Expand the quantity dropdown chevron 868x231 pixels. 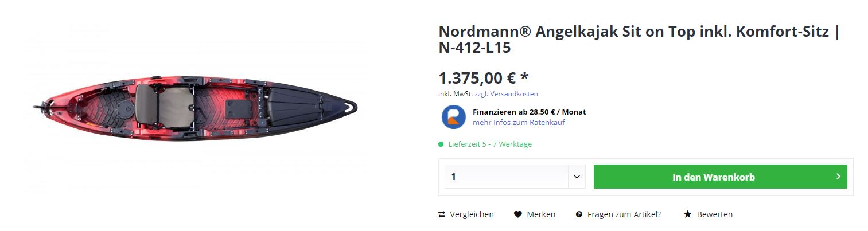(577, 177)
